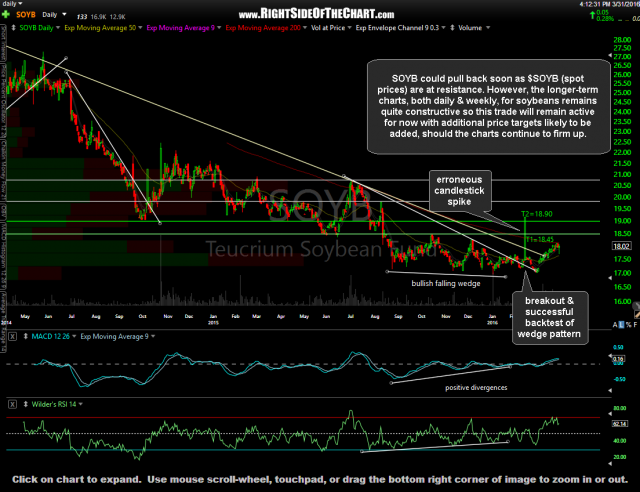Click the 20.00 price axis label

(x=622, y=197)
